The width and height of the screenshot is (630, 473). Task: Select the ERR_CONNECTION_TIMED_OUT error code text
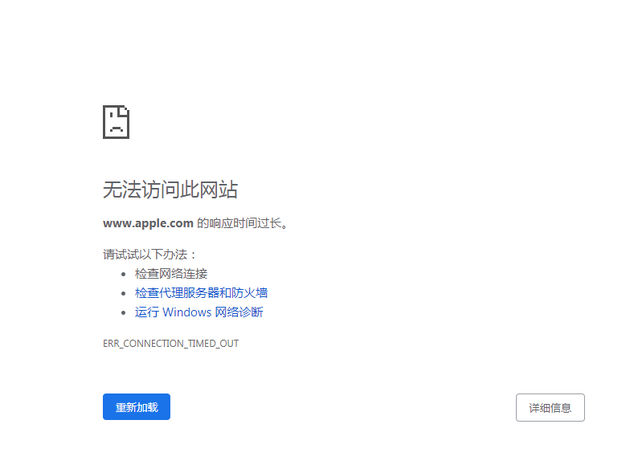point(171,344)
